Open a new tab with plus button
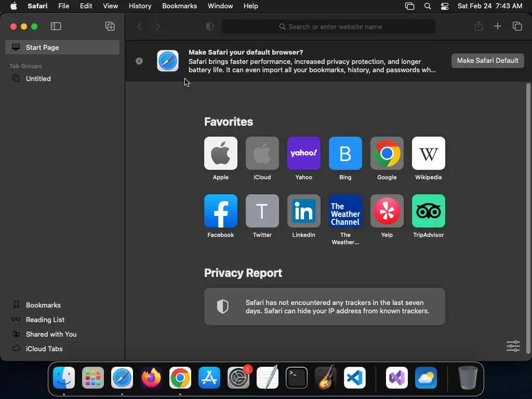The image size is (532, 399). click(497, 26)
